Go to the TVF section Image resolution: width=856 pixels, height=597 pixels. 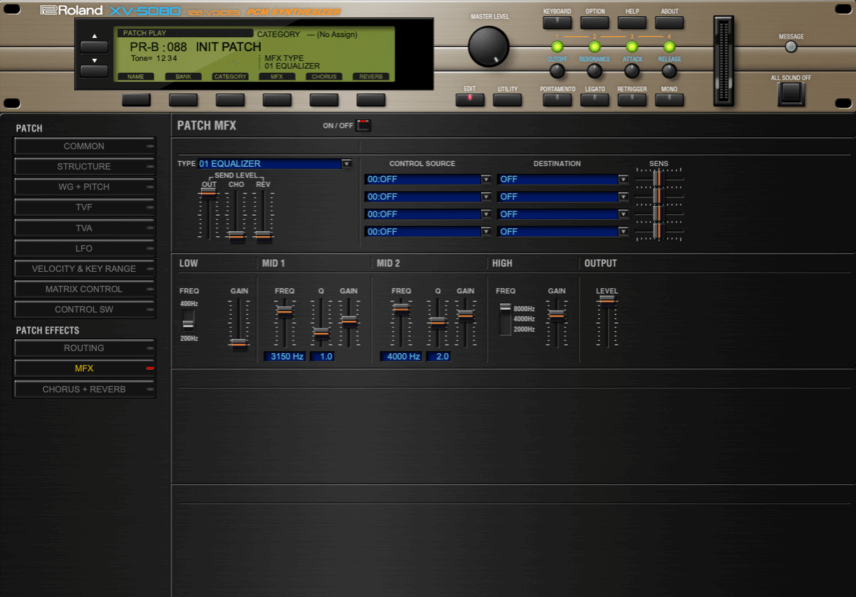84,207
